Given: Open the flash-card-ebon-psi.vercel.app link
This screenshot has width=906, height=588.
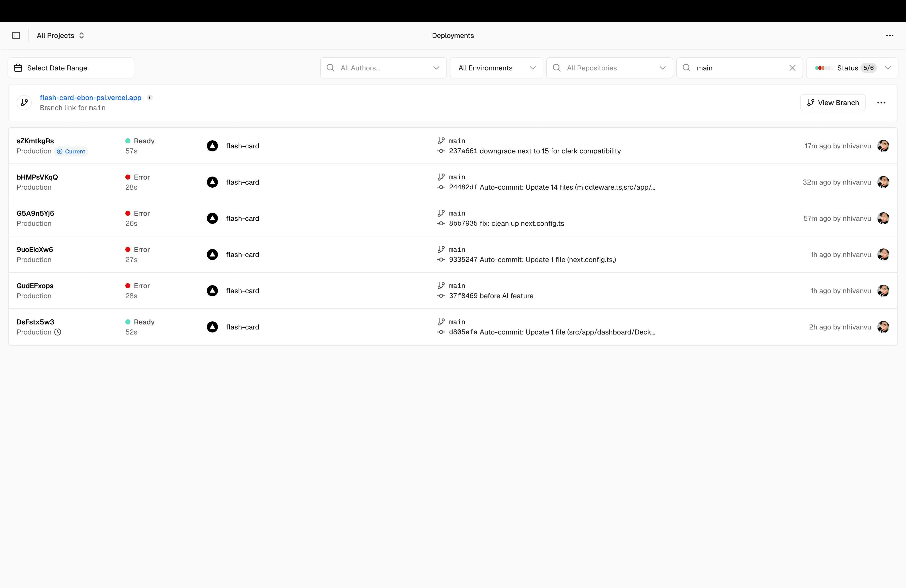Looking at the screenshot, I should 91,98.
